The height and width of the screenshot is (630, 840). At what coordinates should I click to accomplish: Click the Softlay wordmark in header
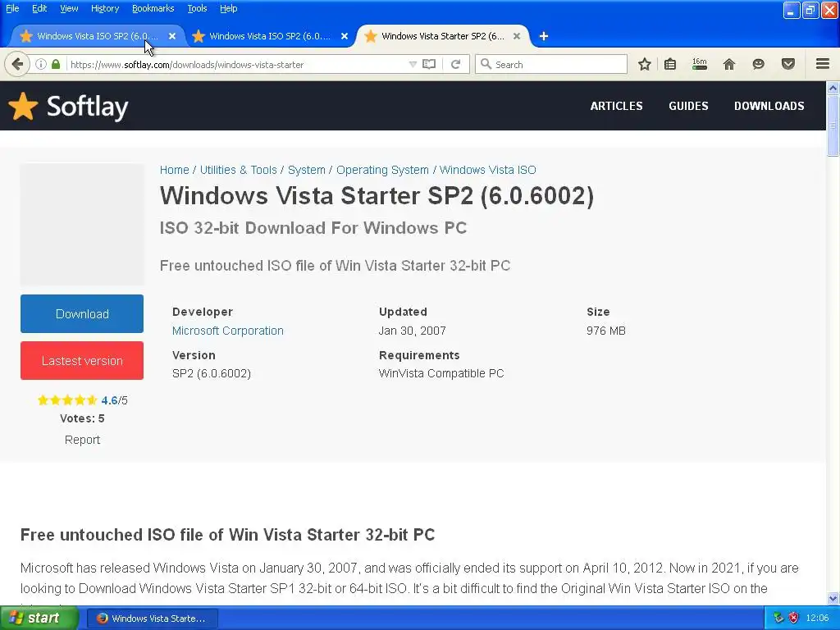[x=87, y=107]
